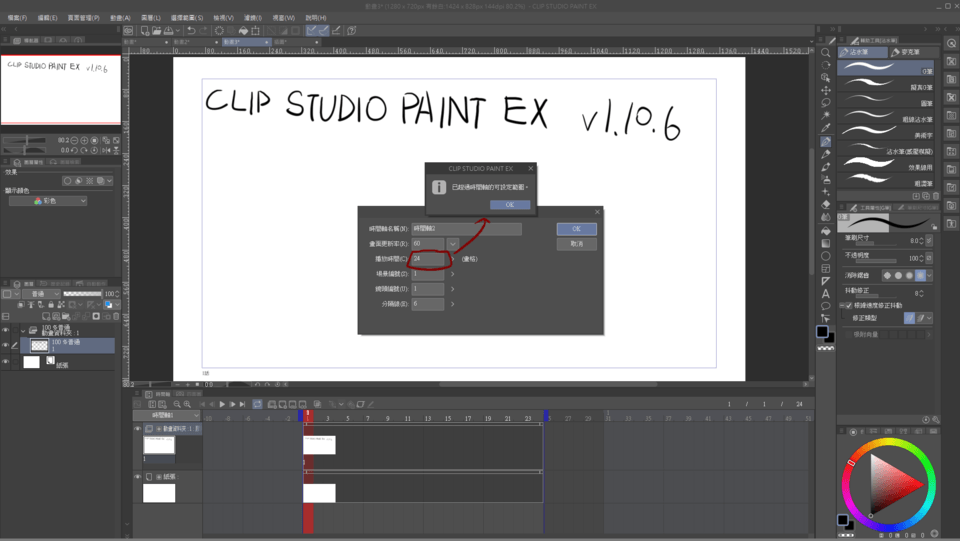Expand the scene number arrow in dialog
The height and width of the screenshot is (541, 960).
click(x=452, y=274)
